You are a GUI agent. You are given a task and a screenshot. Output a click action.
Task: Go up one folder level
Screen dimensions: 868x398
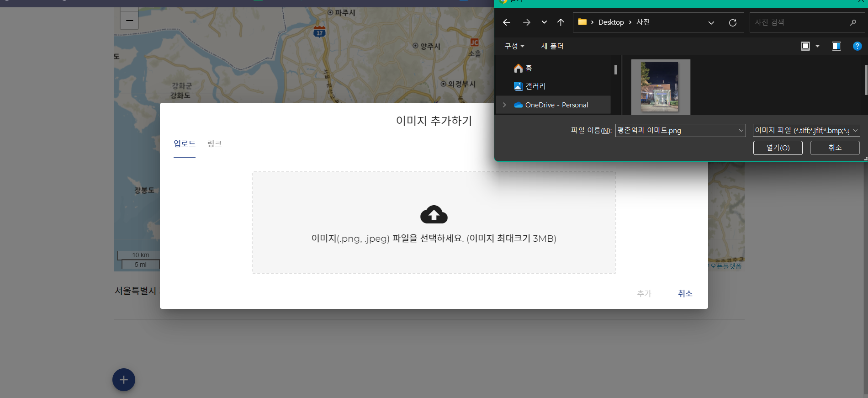(x=561, y=22)
